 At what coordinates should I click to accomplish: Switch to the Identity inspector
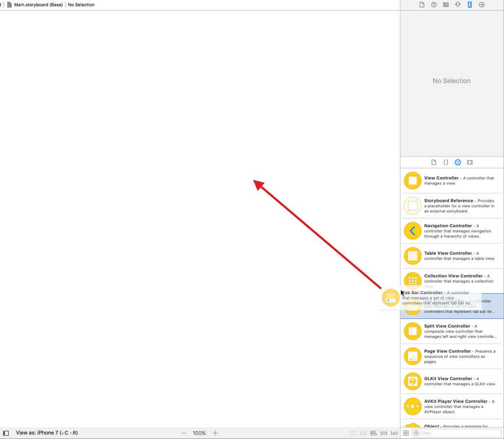[x=446, y=5]
